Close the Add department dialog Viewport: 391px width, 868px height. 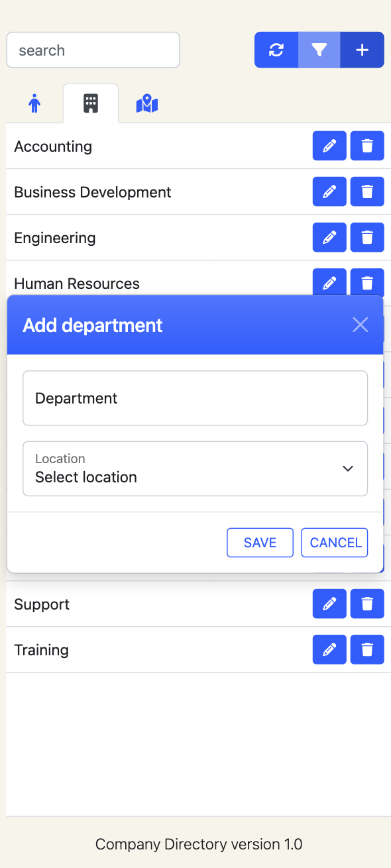(x=360, y=325)
